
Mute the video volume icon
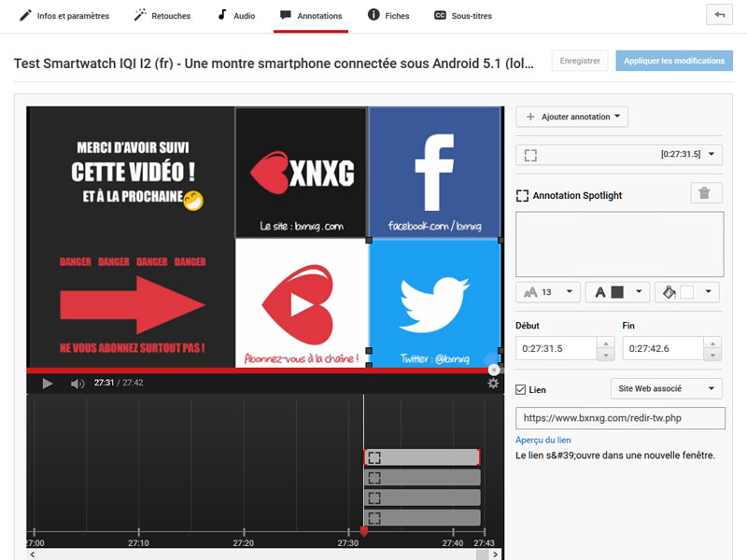[78, 384]
